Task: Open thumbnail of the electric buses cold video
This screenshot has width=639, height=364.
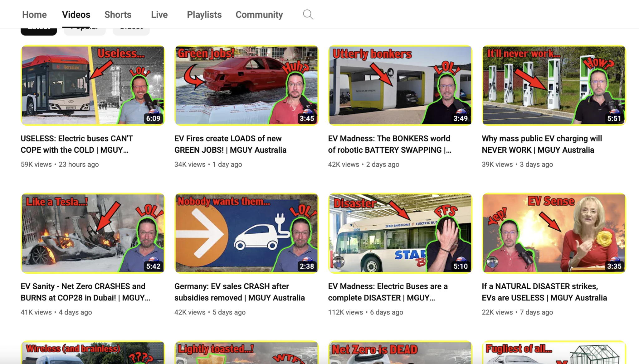Action: 93,85
